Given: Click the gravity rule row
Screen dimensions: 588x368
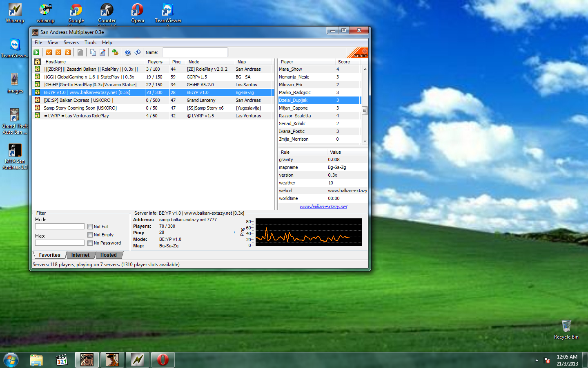Looking at the screenshot, I should click(x=323, y=159).
